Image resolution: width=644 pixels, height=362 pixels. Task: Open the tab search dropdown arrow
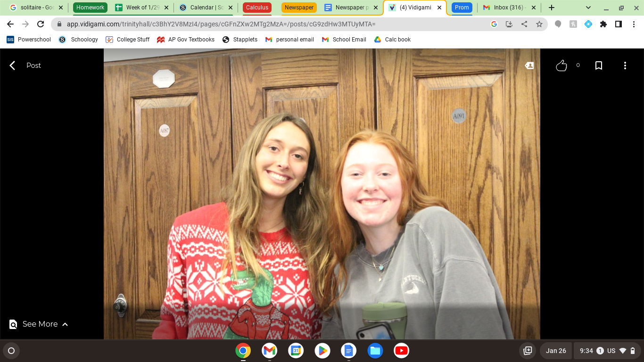[588, 8]
